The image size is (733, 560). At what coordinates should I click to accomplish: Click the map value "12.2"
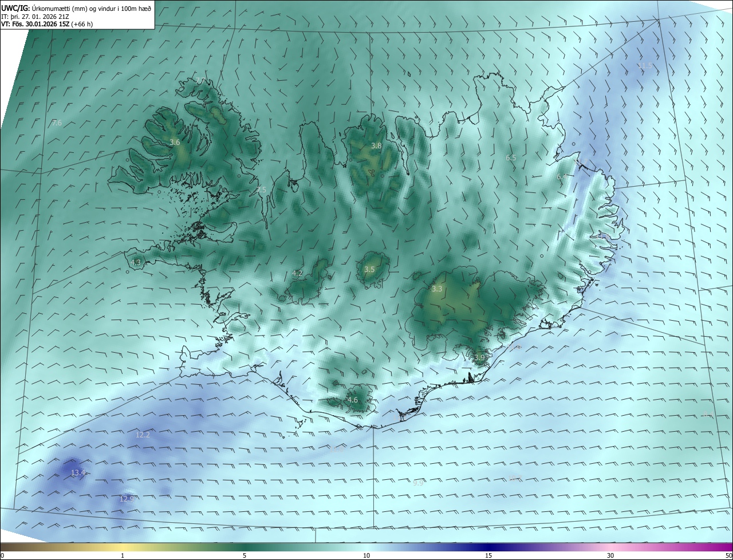pyautogui.click(x=143, y=435)
